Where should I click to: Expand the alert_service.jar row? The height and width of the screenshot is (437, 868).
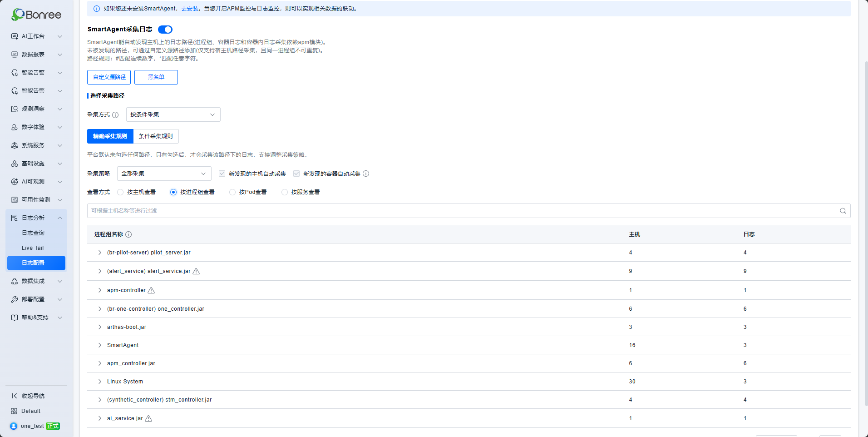pyautogui.click(x=100, y=271)
